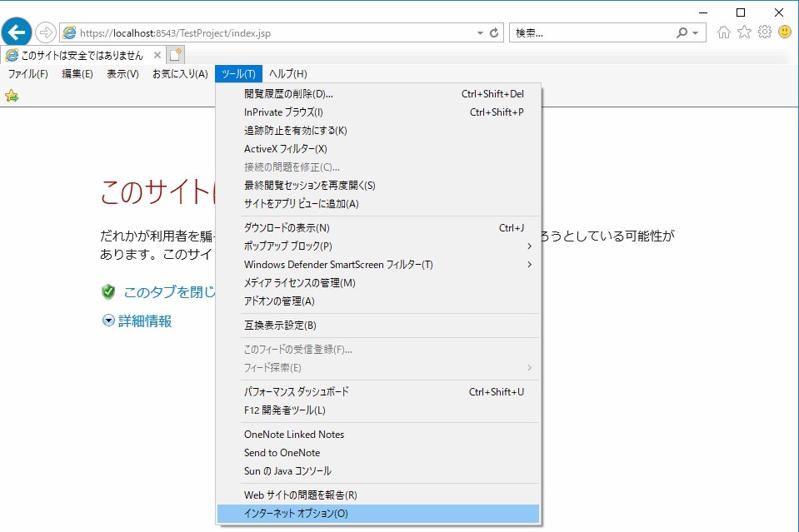
Task: Minimize the browser window
Action: [x=703, y=12]
